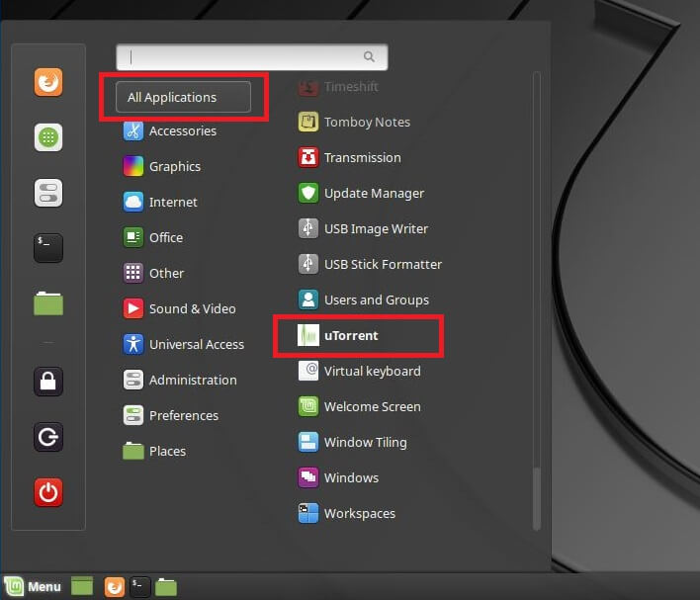
Task: Click the uTorrent application icon
Action: pyautogui.click(x=308, y=335)
